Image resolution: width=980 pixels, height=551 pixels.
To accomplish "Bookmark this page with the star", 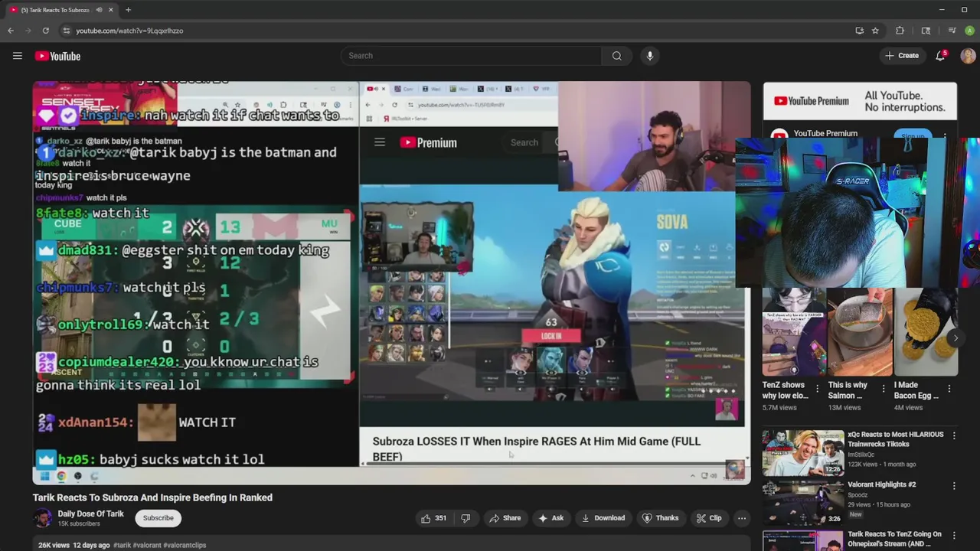I will 875,31.
